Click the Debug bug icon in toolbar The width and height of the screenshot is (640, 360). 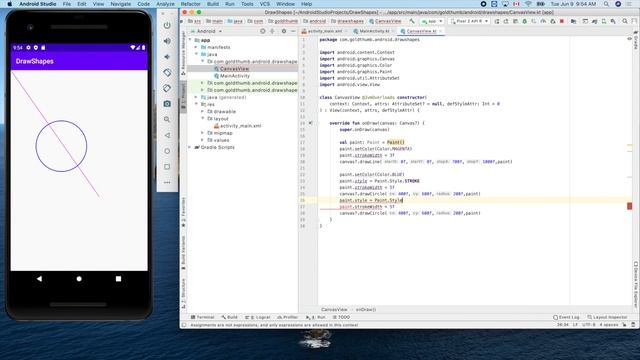[524, 21]
